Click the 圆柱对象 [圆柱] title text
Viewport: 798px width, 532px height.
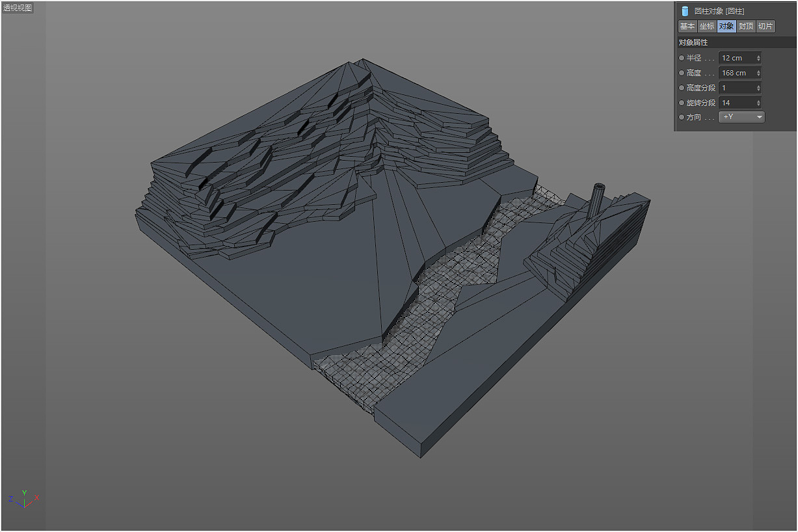[719, 11]
